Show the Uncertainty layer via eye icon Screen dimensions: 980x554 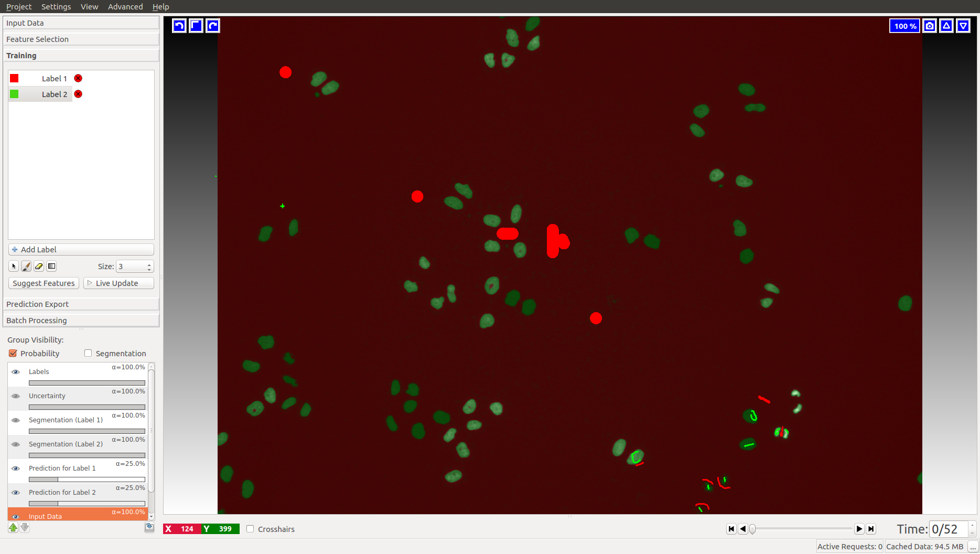coord(16,396)
